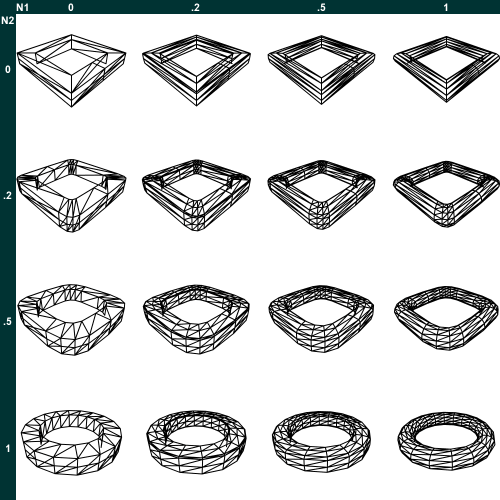This screenshot has width=500, height=500.
Task: Select the torus thumbnail at N1 .5, N2 1
Action: click(321, 442)
